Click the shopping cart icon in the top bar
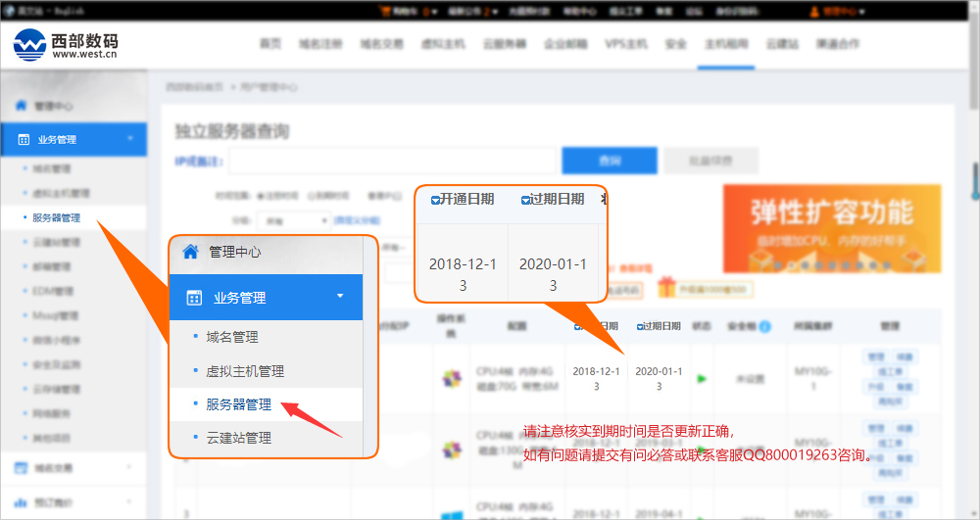980x520 pixels. tap(383, 12)
